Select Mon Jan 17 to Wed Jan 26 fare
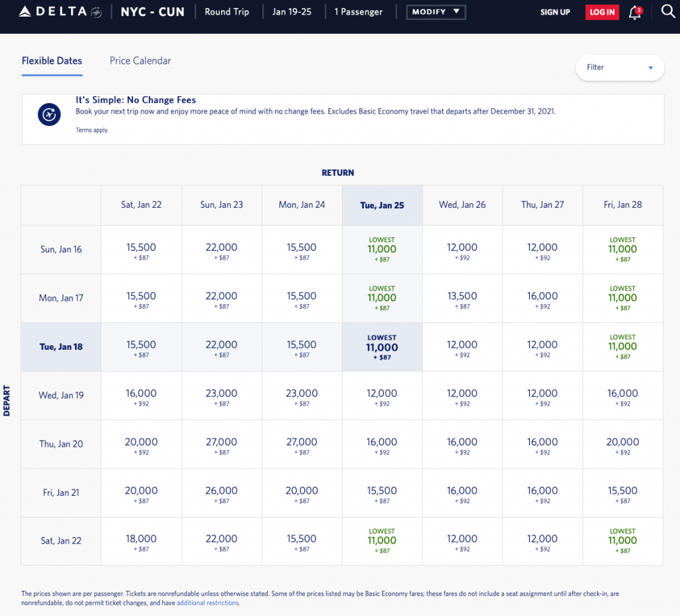This screenshot has width=680, height=616. [x=462, y=298]
